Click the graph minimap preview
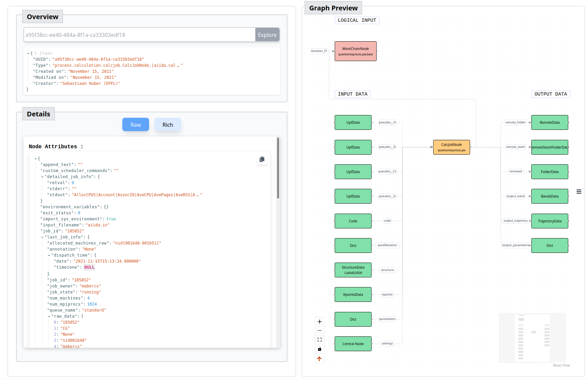This screenshot has height=379, width=588. (x=532, y=338)
